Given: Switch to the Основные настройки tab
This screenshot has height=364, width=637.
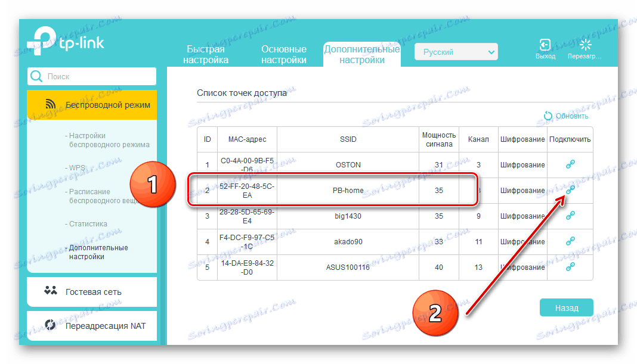Looking at the screenshot, I should click(284, 54).
